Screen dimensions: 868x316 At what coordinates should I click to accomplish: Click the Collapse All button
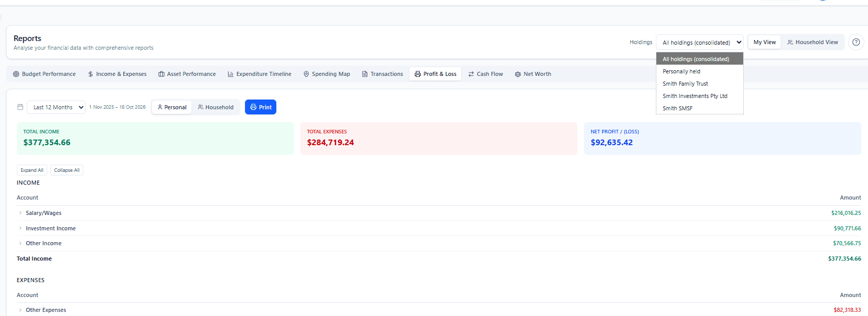point(67,170)
